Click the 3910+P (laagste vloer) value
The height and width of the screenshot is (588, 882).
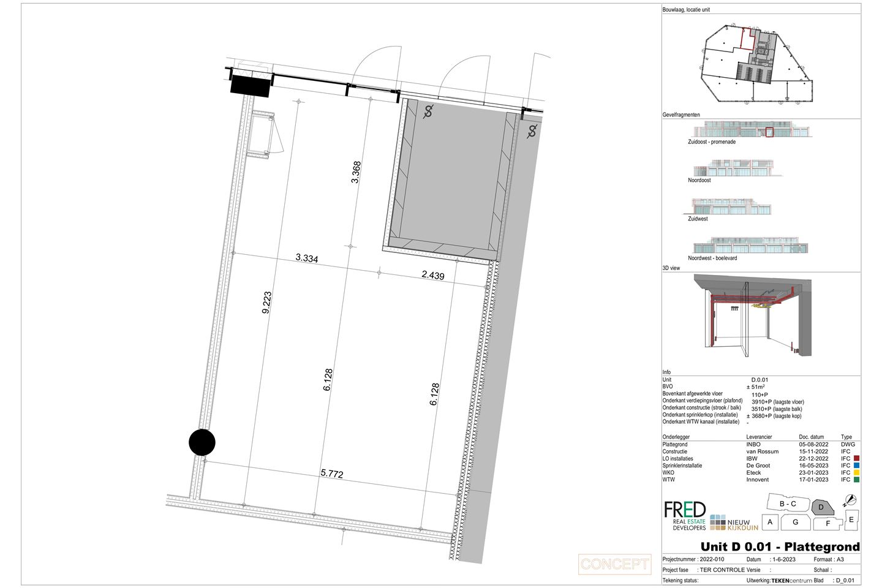[x=777, y=402]
